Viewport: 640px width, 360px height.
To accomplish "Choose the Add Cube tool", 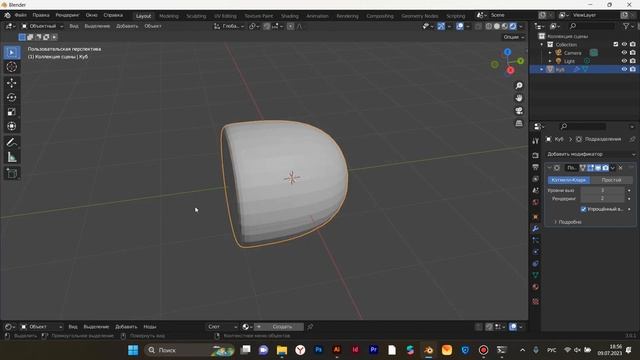I will point(11,173).
